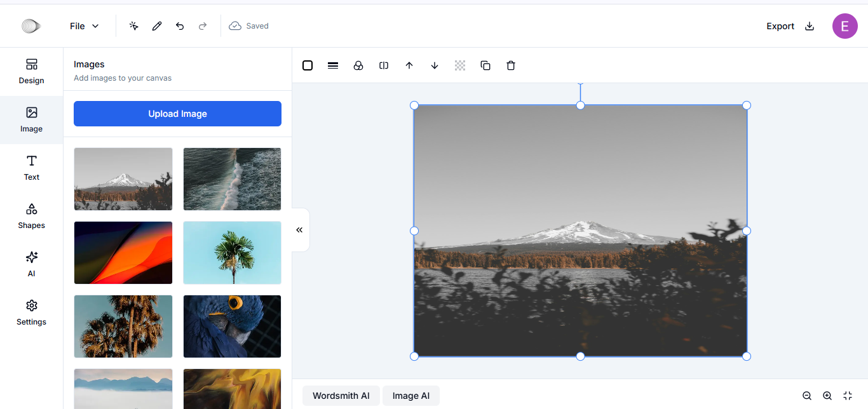Delete the selected image with trash icon
Image resolution: width=868 pixels, height=409 pixels.
click(x=511, y=65)
